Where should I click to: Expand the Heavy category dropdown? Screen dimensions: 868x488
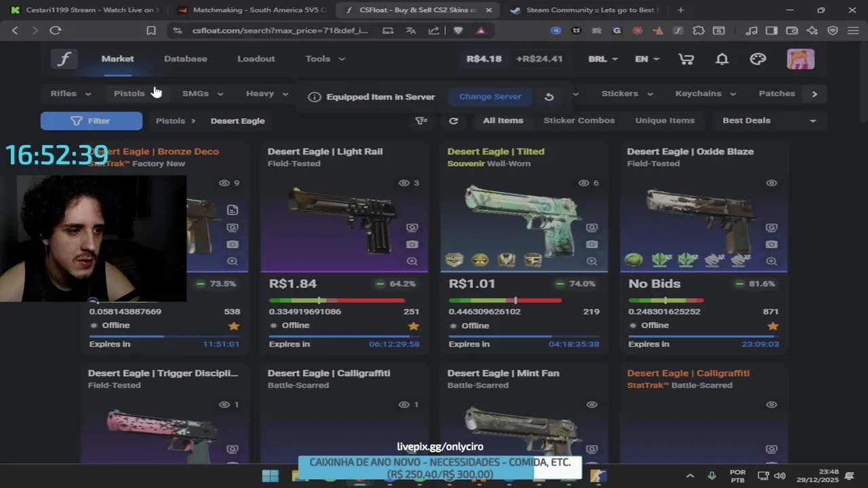point(266,94)
